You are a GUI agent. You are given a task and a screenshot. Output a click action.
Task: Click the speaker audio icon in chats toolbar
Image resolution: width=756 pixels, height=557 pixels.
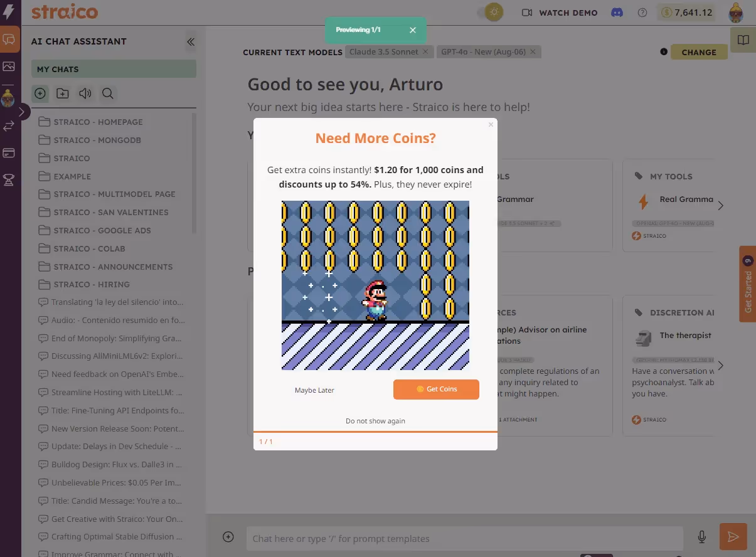point(85,93)
